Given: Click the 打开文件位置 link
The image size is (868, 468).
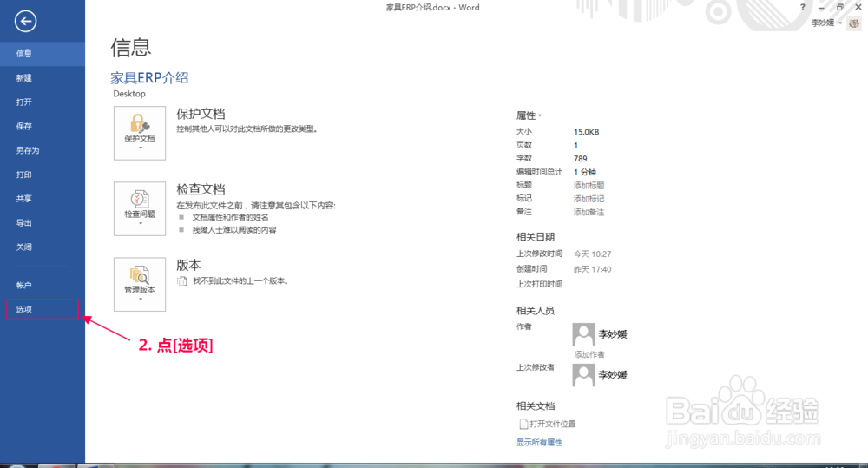Looking at the screenshot, I should click(x=548, y=424).
